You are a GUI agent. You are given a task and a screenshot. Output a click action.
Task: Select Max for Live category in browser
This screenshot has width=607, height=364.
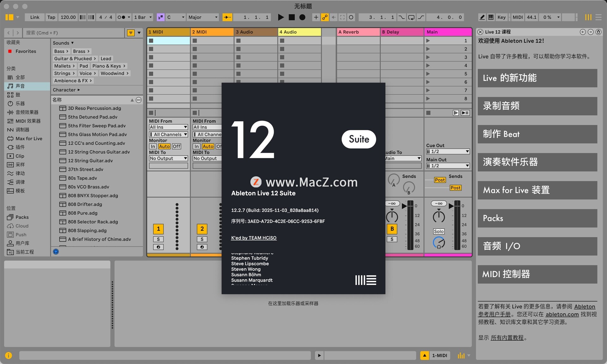pyautogui.click(x=28, y=138)
